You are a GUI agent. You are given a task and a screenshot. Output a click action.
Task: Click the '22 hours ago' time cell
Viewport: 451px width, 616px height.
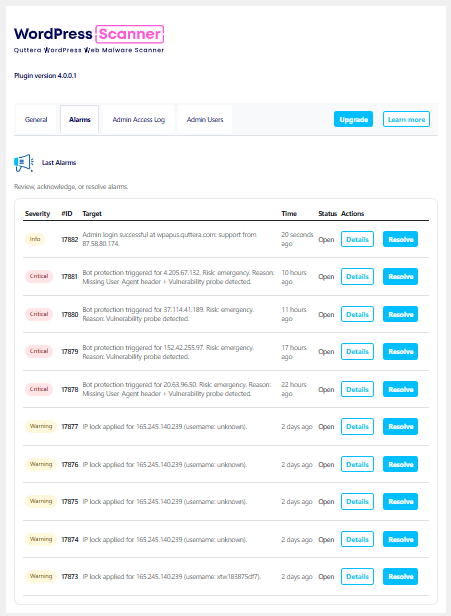click(294, 389)
